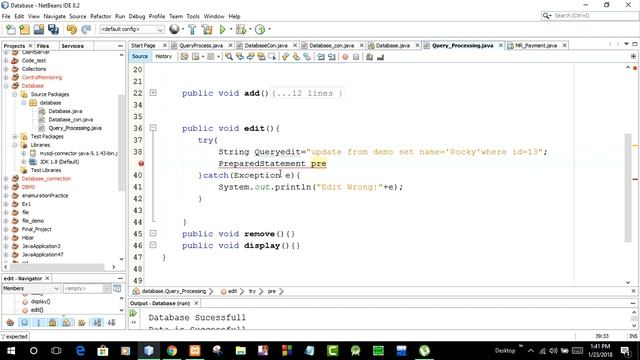Close the Output - Database (run) tab
Viewport: 640px width, 360px height.
pyautogui.click(x=196, y=303)
